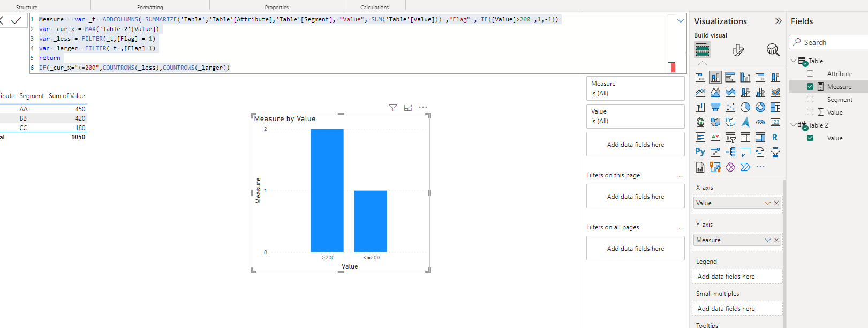Viewport: 868px width, 328px height.
Task: Select the 100% stacked bar chart visual
Action: click(x=760, y=77)
